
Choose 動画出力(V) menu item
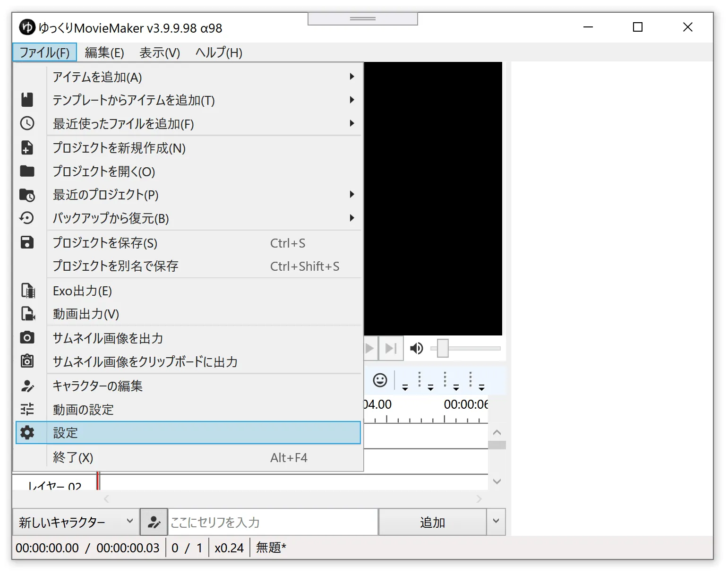[x=188, y=314]
